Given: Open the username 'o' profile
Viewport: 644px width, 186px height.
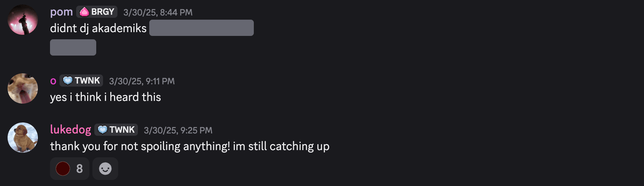Looking at the screenshot, I should [x=53, y=81].
